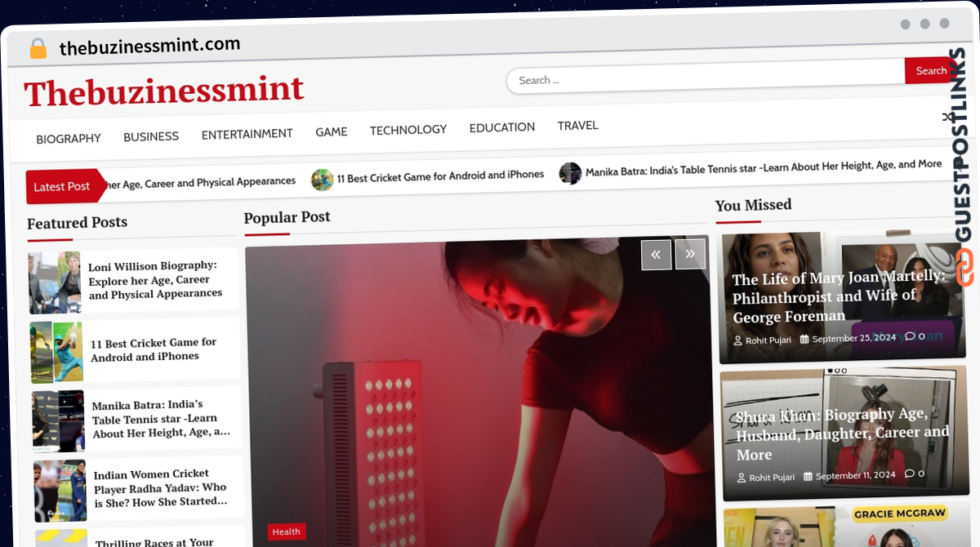Open the Game category

click(x=332, y=131)
